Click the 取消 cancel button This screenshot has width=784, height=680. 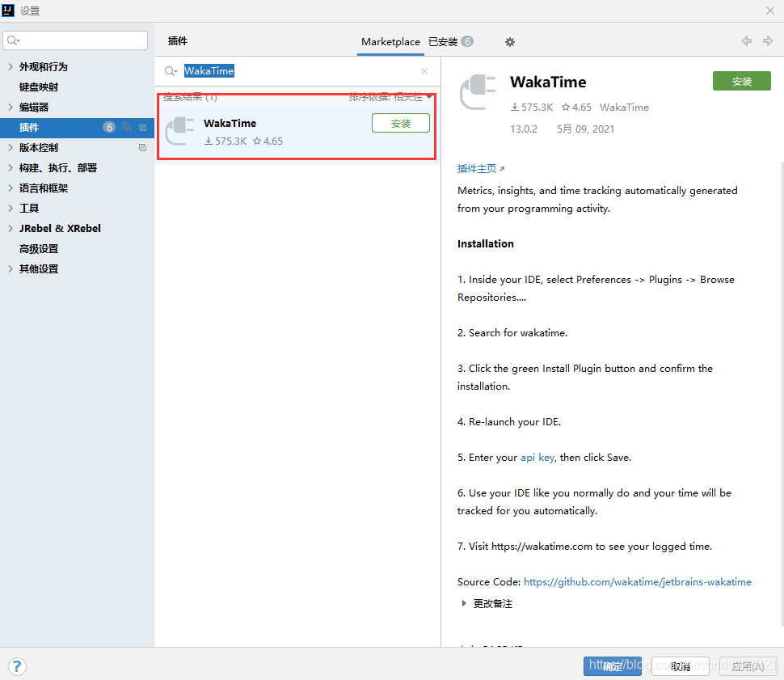(680, 666)
